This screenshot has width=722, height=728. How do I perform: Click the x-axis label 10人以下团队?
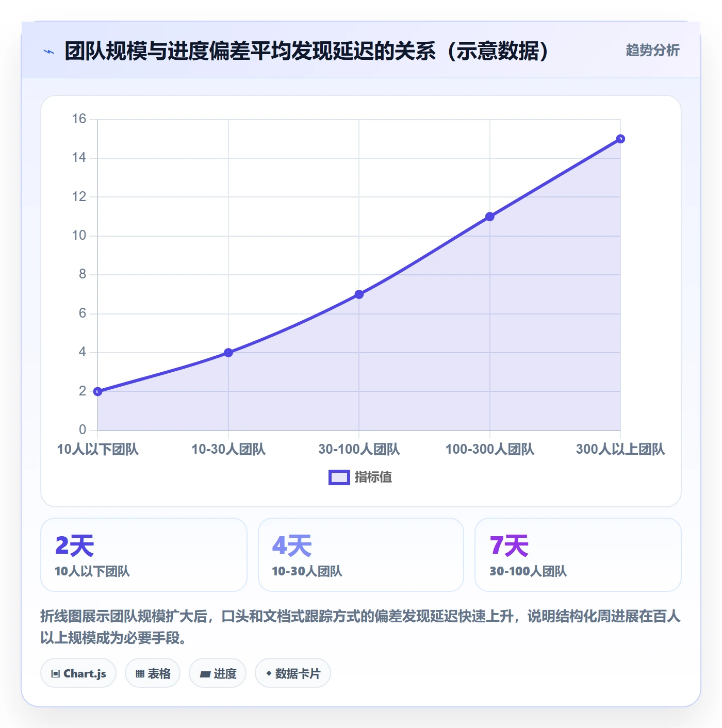tap(97, 449)
